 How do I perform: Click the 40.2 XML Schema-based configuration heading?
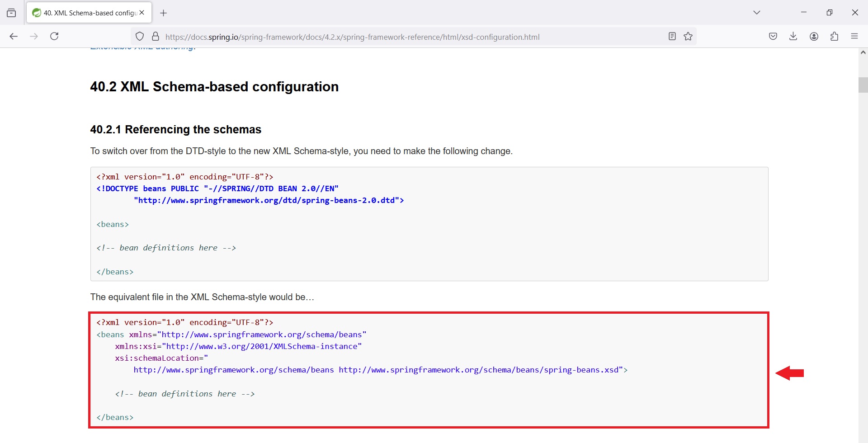tap(214, 87)
